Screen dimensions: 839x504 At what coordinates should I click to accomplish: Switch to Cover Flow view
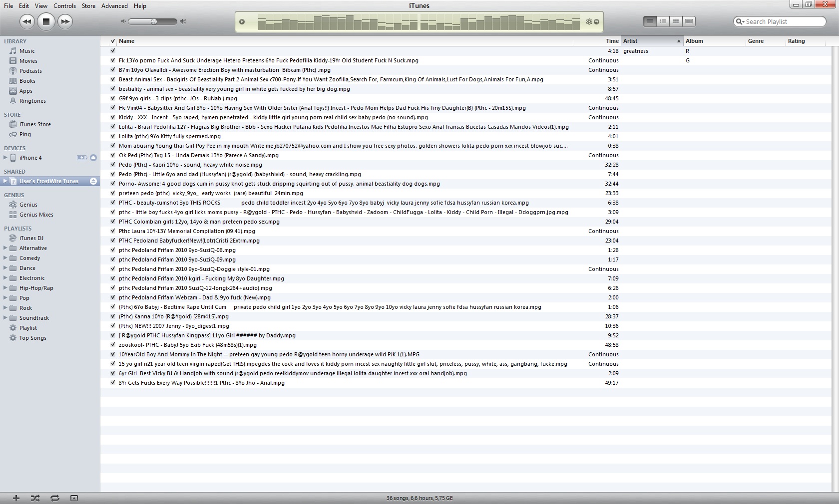pyautogui.click(x=689, y=21)
